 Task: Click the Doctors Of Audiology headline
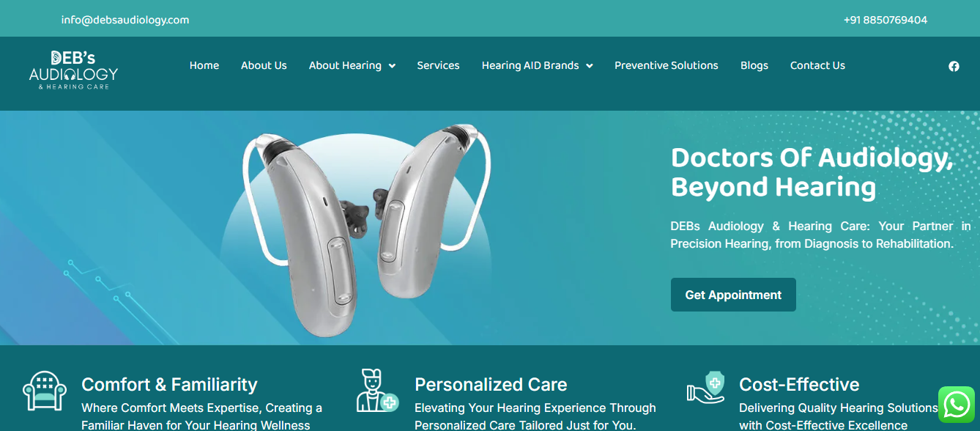[x=812, y=172]
